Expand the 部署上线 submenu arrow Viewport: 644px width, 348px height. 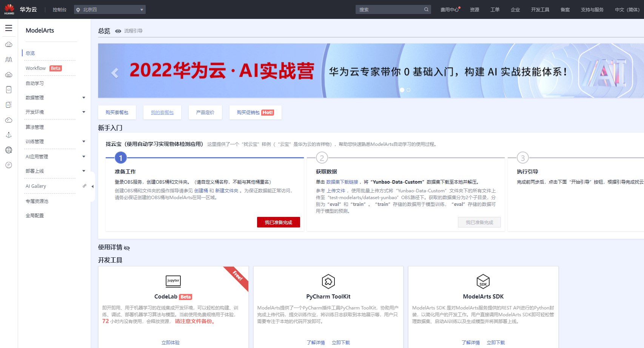tap(84, 171)
